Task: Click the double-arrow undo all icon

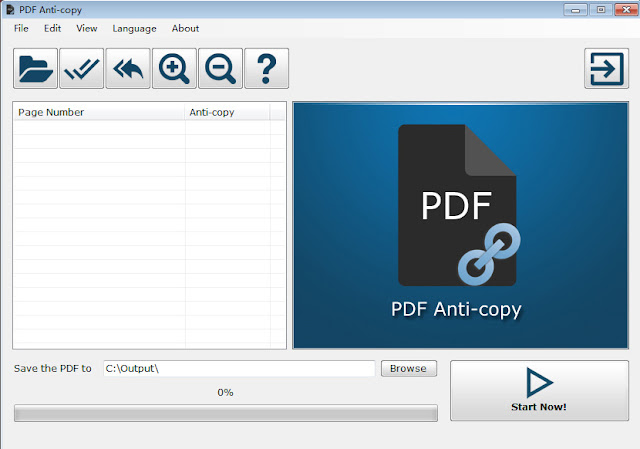Action: (x=128, y=68)
